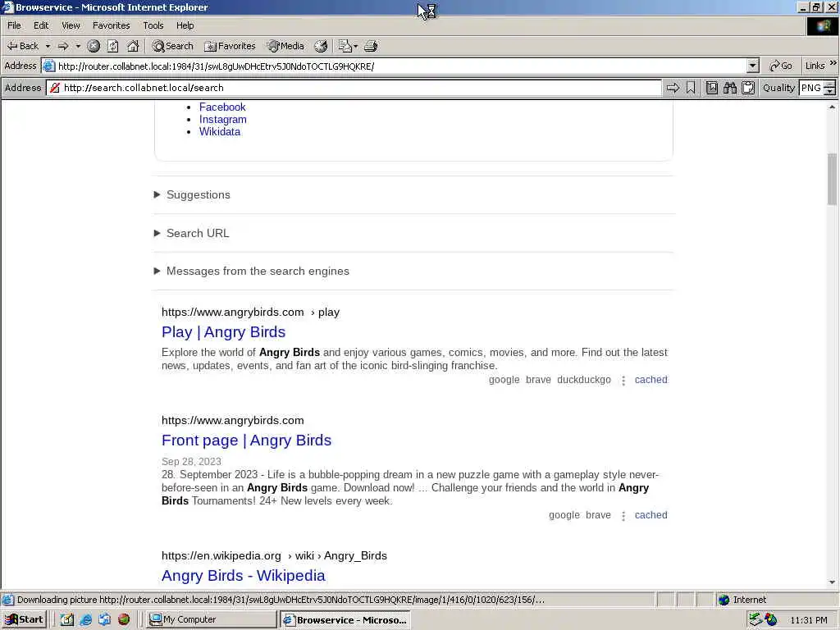Click the Sep 28, 2023 date text
840x630 pixels.
coord(191,462)
